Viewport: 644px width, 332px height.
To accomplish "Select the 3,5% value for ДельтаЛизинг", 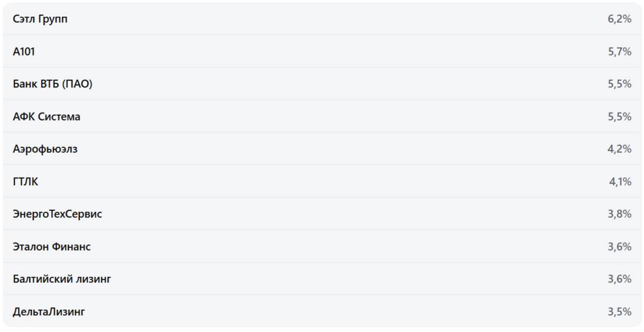I will click(619, 312).
